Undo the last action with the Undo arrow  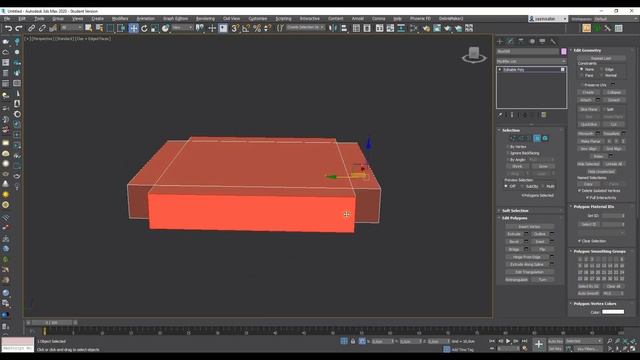(8, 28)
